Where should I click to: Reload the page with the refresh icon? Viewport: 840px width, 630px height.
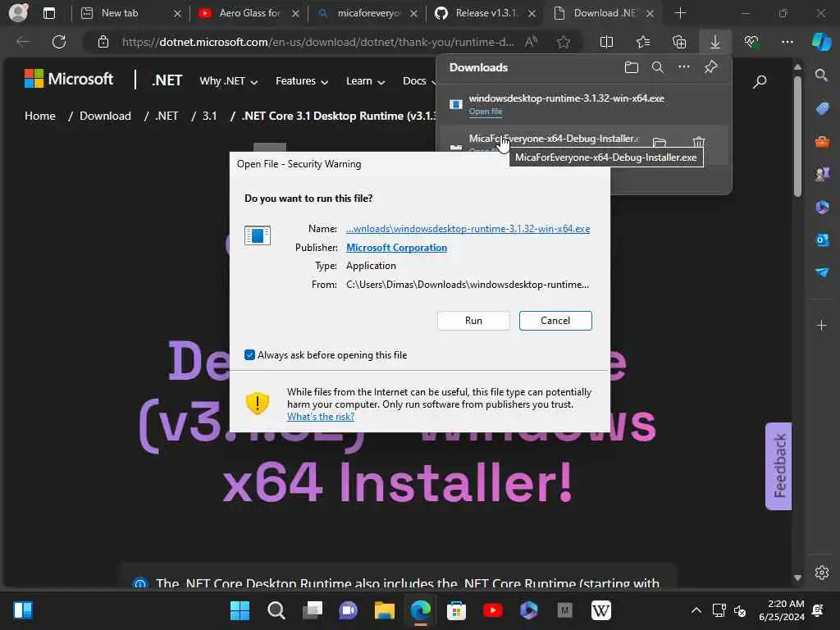[59, 42]
